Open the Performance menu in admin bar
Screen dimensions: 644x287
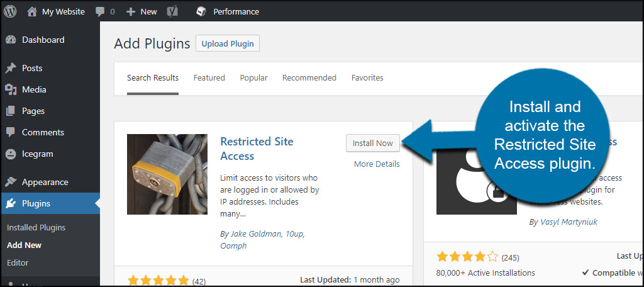(x=228, y=11)
